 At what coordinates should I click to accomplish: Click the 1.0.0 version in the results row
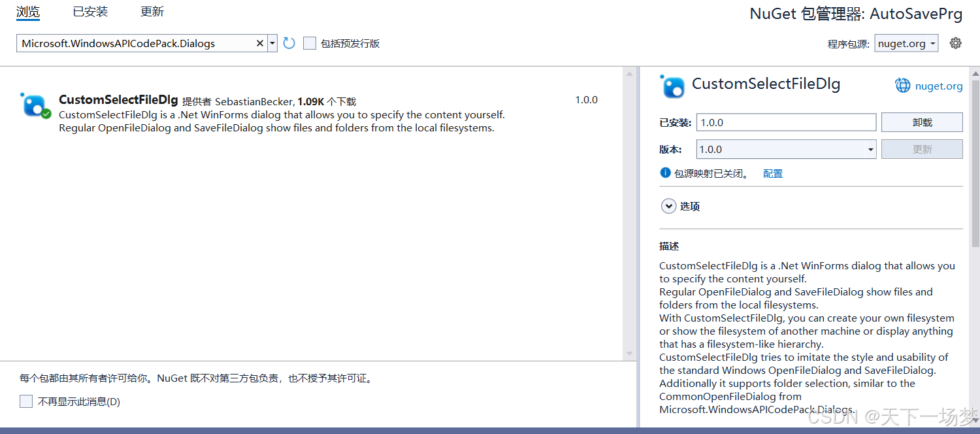pos(586,100)
